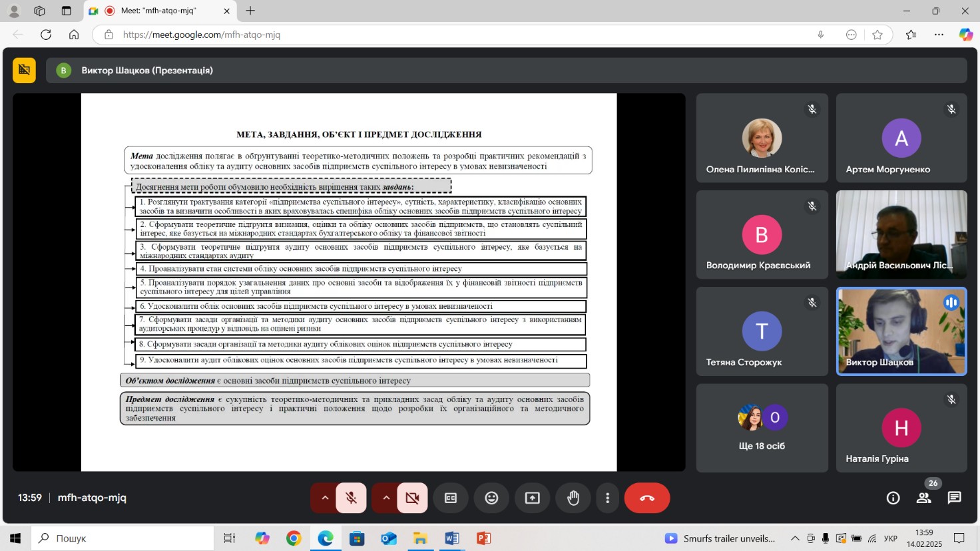This screenshot has height=551, width=980.
Task: Leave the call with red hang-up button
Action: (646, 498)
